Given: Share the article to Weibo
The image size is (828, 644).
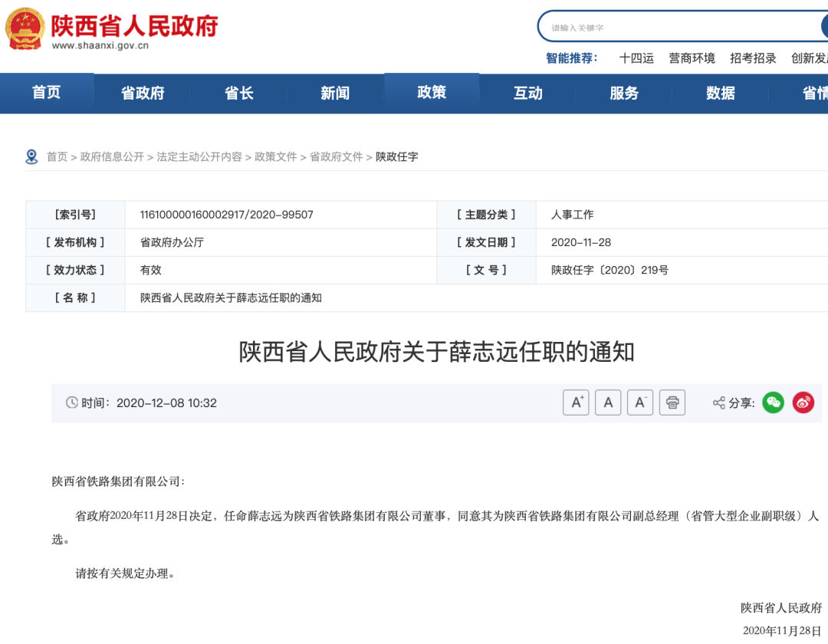Looking at the screenshot, I should click(x=803, y=402).
